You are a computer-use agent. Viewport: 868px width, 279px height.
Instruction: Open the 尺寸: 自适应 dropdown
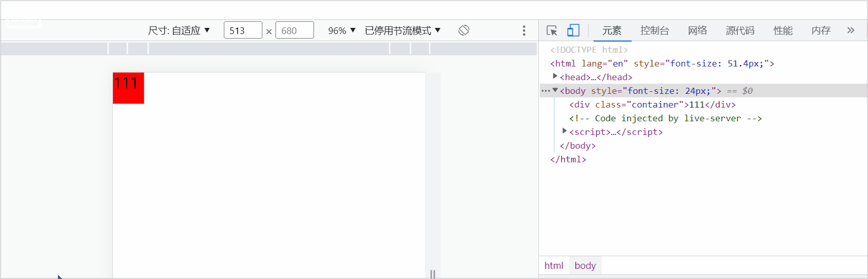pos(179,30)
